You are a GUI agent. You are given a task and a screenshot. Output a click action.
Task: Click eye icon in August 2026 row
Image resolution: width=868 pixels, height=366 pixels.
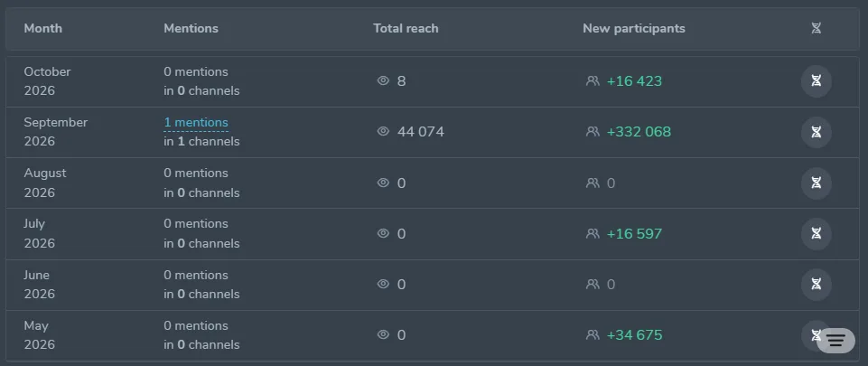click(x=383, y=183)
